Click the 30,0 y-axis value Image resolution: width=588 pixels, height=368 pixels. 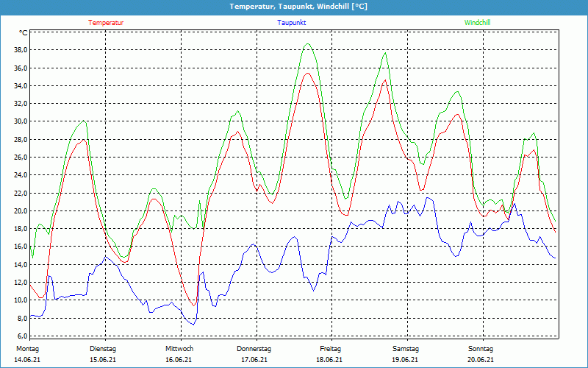[21, 121]
